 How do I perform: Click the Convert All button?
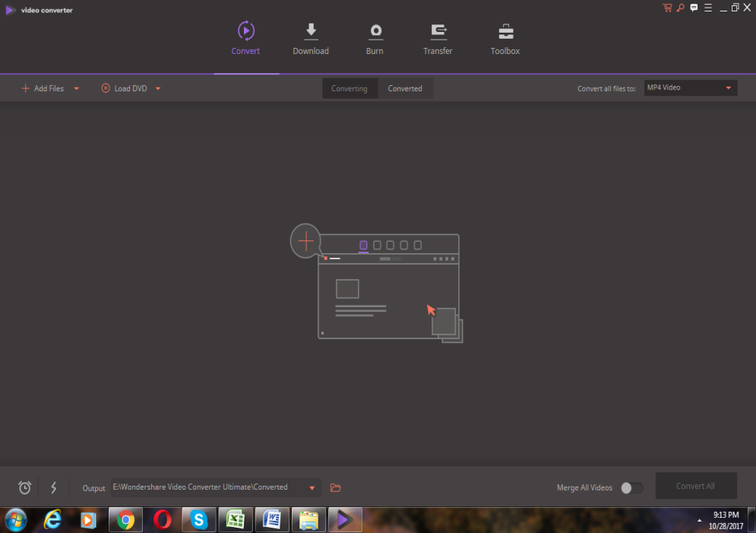pos(695,486)
